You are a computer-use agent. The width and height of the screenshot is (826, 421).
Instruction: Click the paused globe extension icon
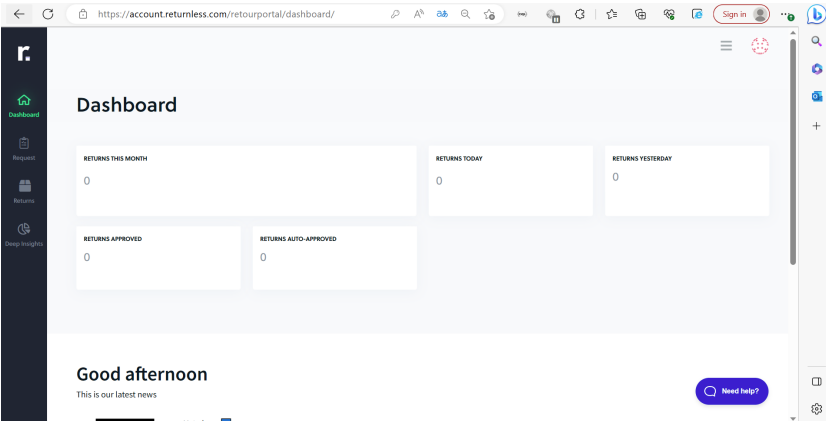pos(553,15)
